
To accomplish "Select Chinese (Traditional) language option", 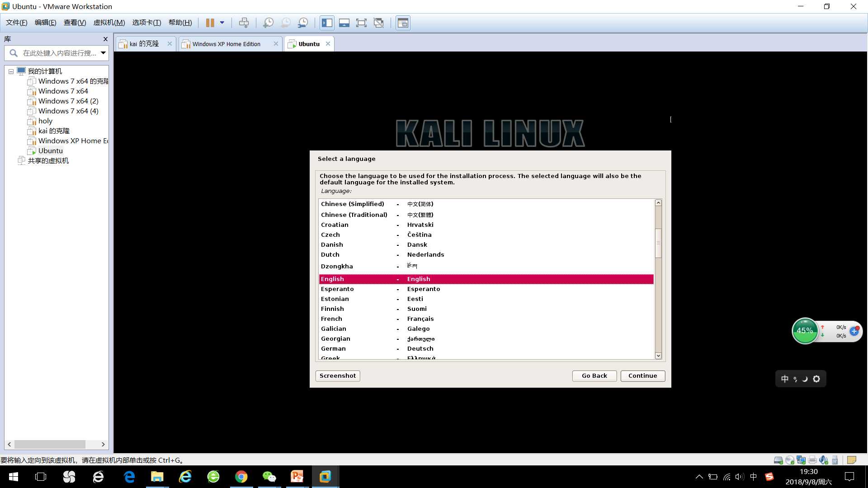I will pyautogui.click(x=486, y=214).
